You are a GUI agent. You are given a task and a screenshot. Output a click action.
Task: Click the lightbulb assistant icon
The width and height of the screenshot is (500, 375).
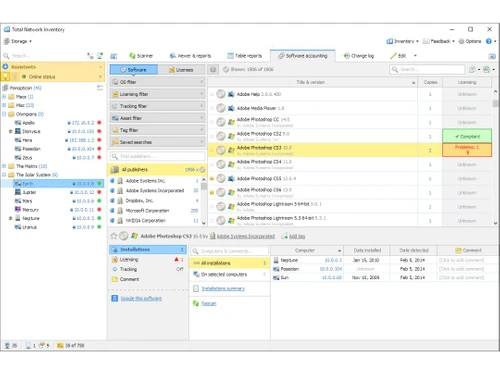6,77
